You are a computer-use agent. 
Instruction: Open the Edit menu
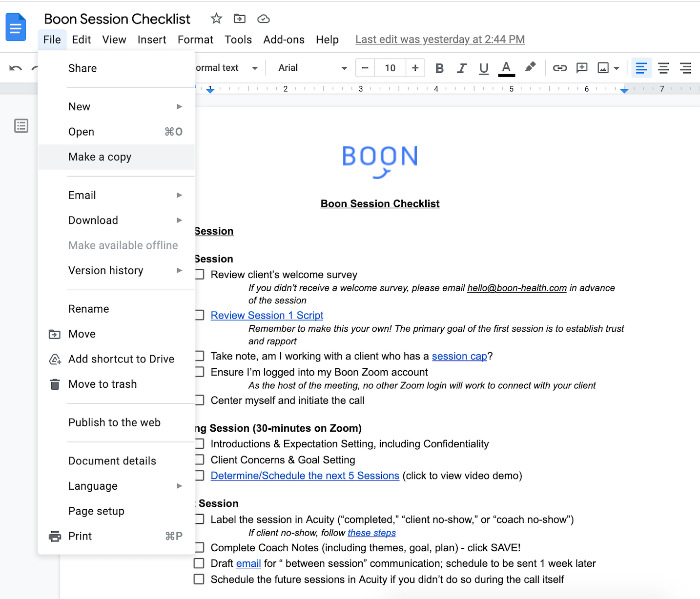point(82,40)
